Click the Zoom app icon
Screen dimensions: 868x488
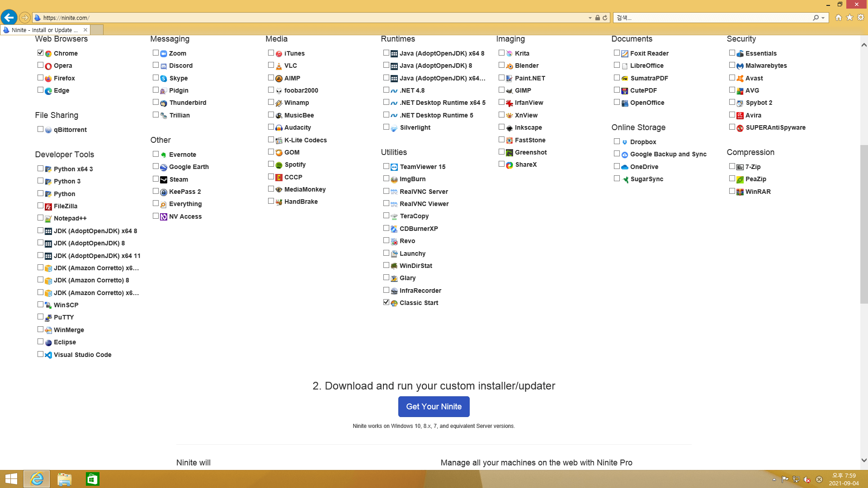164,53
